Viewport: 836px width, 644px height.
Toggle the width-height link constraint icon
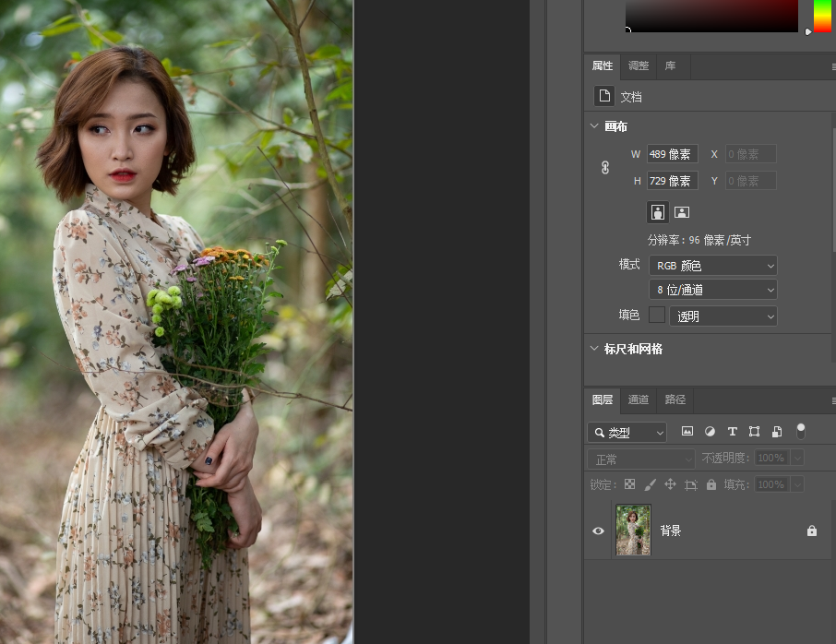click(x=605, y=167)
